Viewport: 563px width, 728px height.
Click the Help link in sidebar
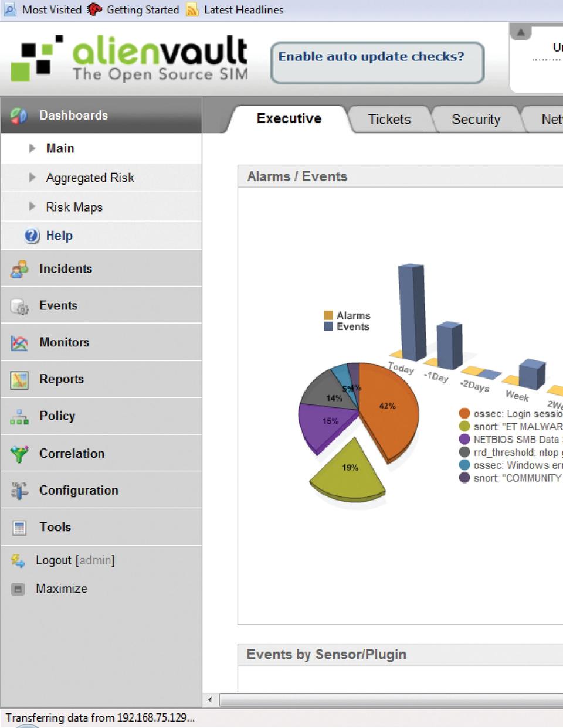(59, 236)
